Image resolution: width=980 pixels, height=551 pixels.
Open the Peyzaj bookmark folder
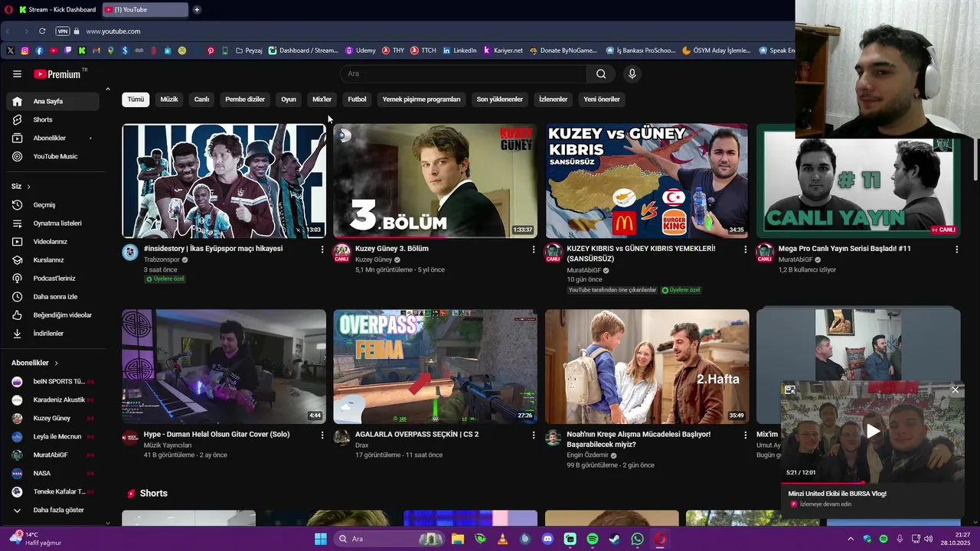[249, 51]
